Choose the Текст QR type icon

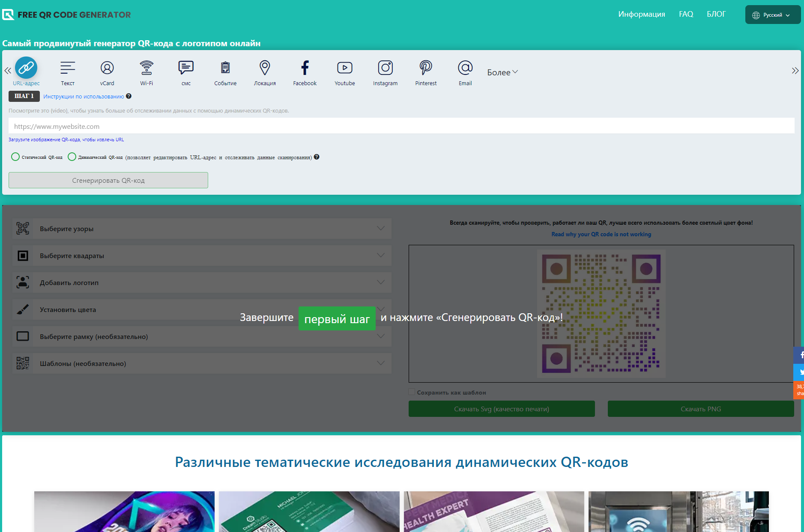point(68,68)
